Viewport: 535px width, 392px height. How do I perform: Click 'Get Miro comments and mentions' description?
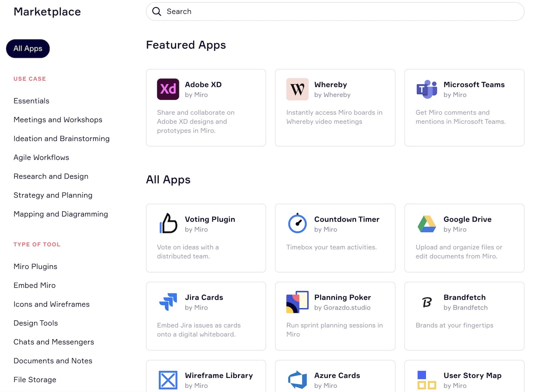click(460, 117)
